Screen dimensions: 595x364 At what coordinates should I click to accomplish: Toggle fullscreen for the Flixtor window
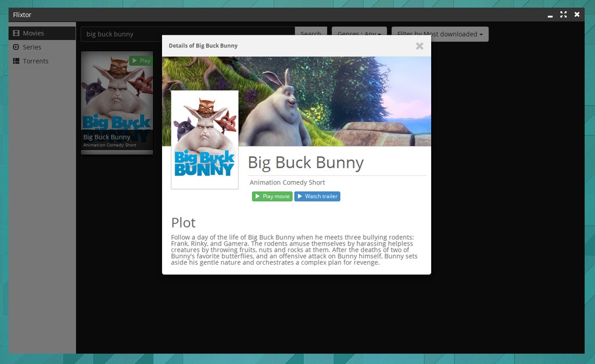[563, 15]
